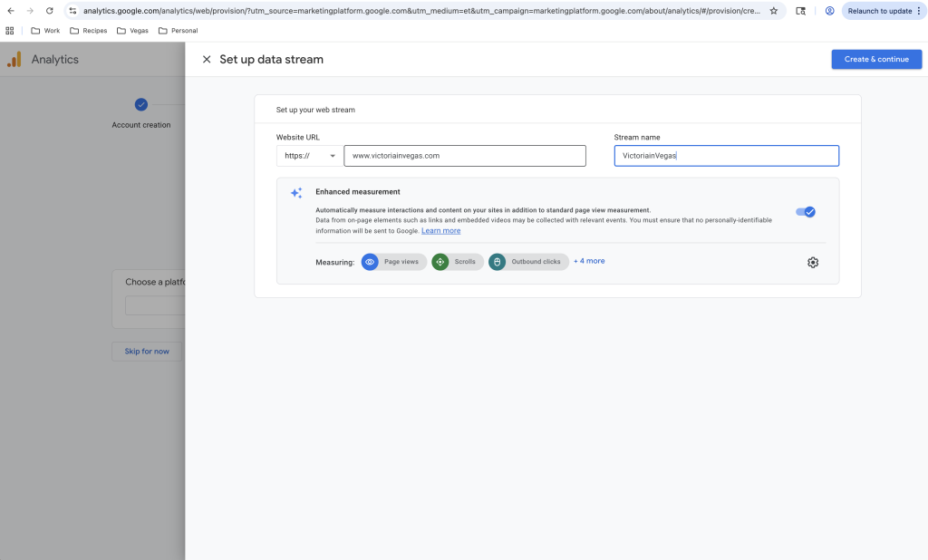Open the Recipes bookmark folder

[89, 31]
